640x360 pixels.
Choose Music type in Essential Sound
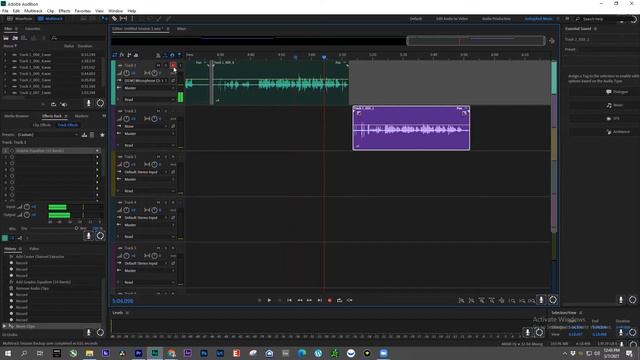click(x=604, y=105)
